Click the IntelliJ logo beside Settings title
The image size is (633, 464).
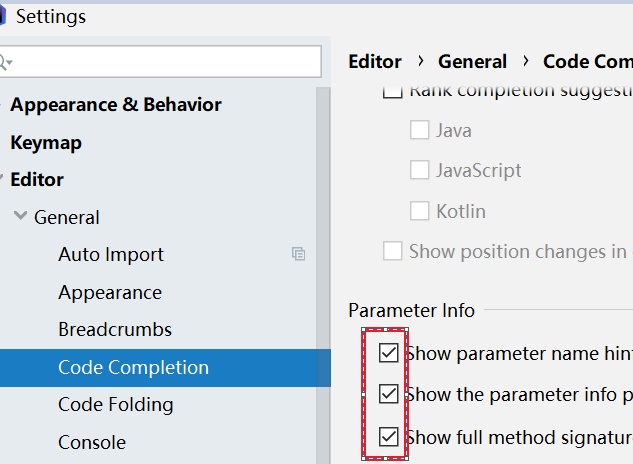pos(3,17)
